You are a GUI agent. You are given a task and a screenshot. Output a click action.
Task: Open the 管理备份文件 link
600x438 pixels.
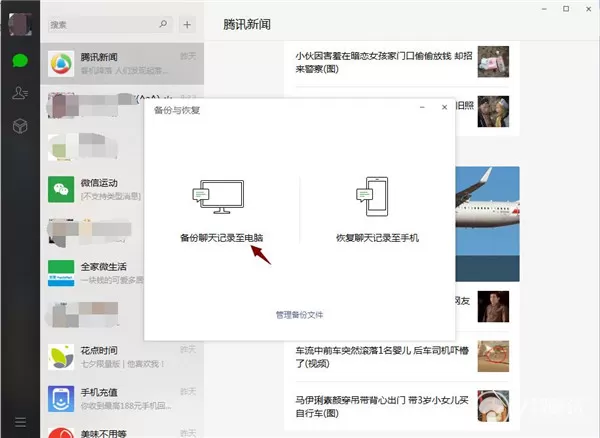coord(300,315)
